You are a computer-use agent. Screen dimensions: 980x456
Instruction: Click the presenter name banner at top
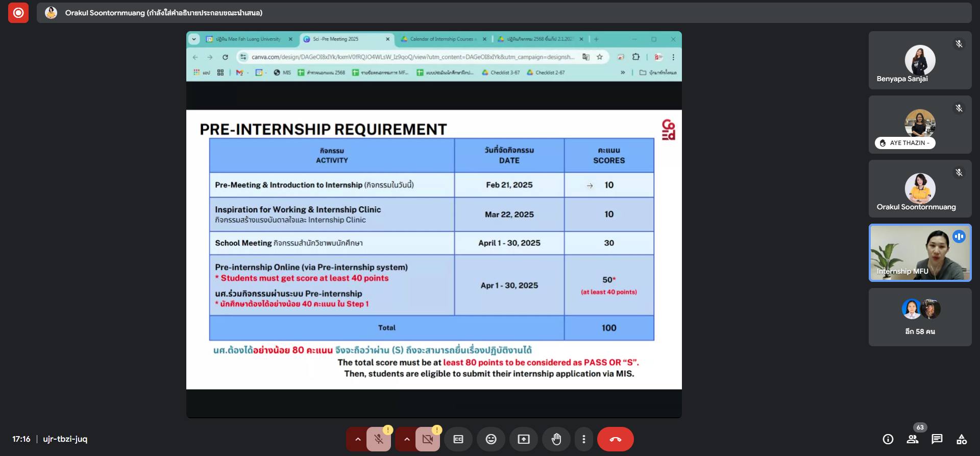click(x=504, y=13)
